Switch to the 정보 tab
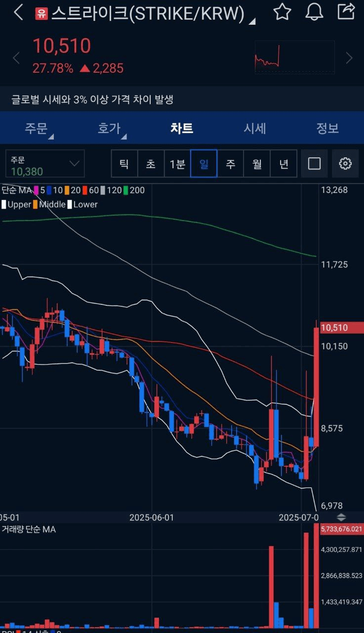Screen dimensions: 364x633 [x=327, y=128]
